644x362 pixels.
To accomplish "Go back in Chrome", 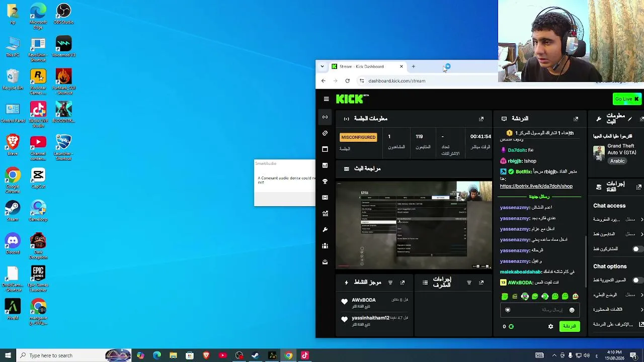I will tap(324, 81).
